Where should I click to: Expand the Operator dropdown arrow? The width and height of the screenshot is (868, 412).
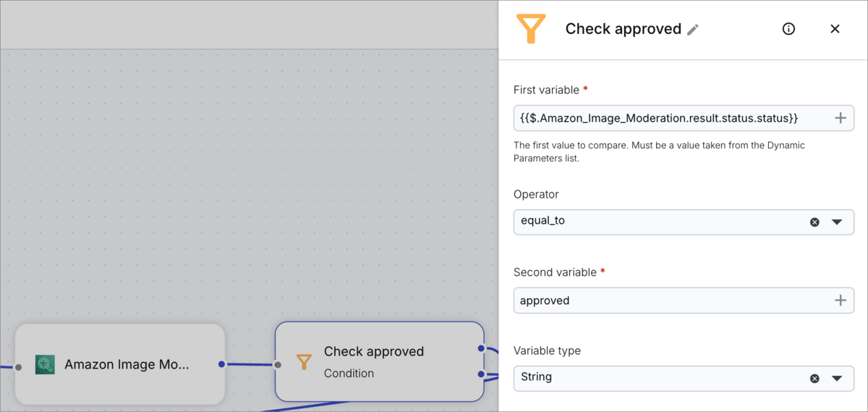coord(837,222)
